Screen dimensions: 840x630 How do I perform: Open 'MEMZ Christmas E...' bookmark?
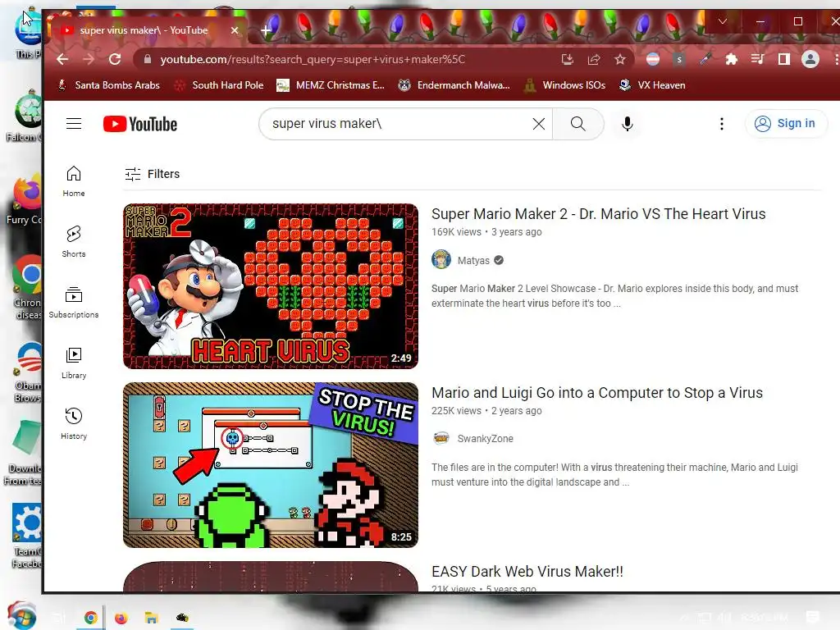point(331,85)
